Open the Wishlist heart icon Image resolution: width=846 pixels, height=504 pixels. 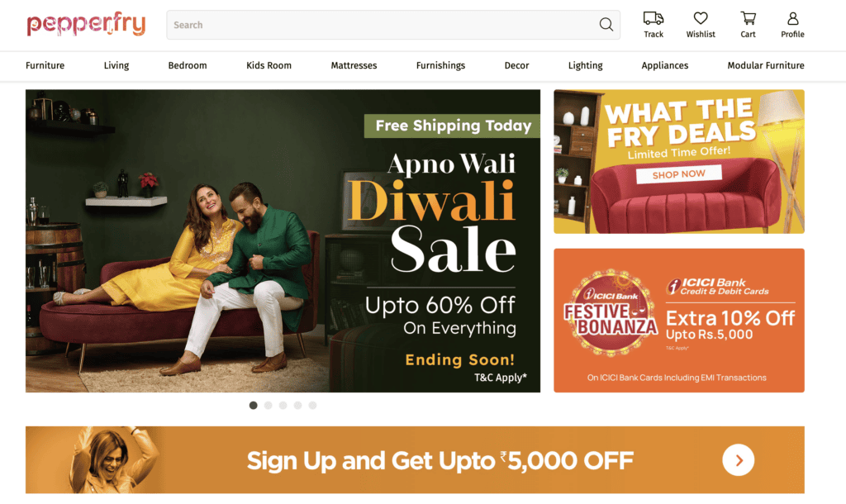(701, 18)
